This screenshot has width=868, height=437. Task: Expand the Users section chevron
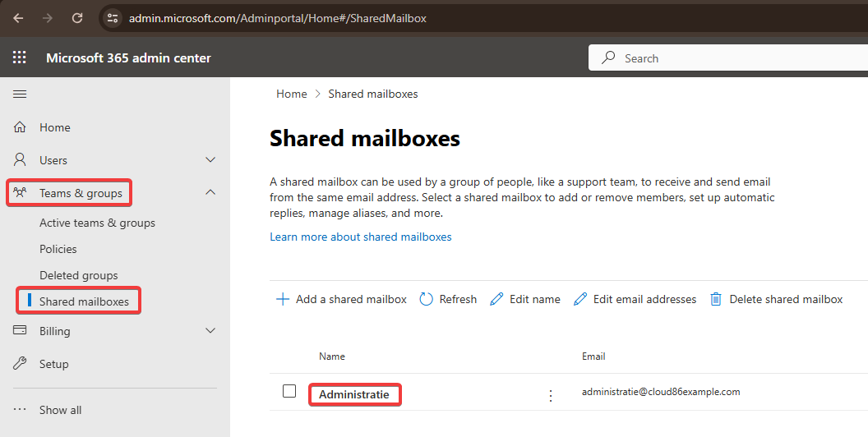point(210,160)
